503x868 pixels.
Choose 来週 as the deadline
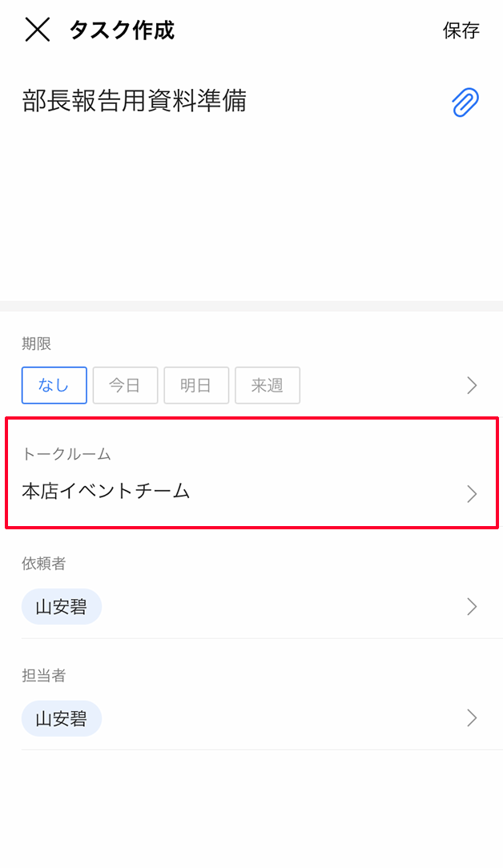[x=268, y=385]
